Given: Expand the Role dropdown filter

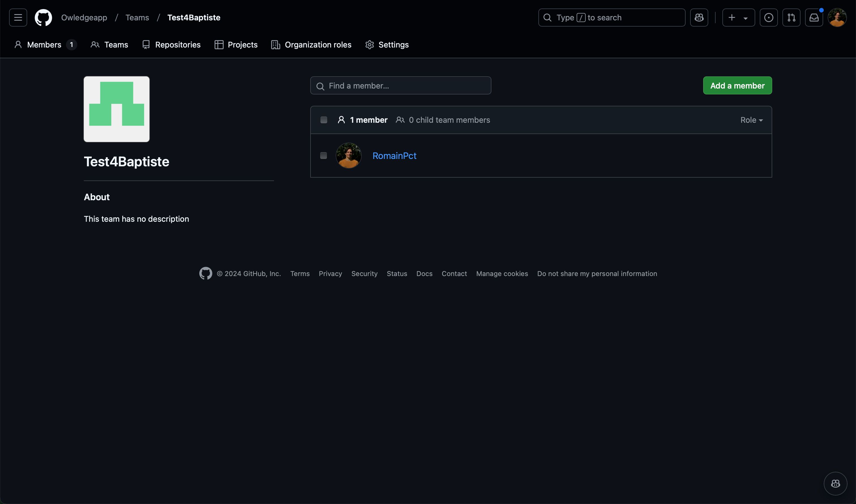Looking at the screenshot, I should coord(752,120).
